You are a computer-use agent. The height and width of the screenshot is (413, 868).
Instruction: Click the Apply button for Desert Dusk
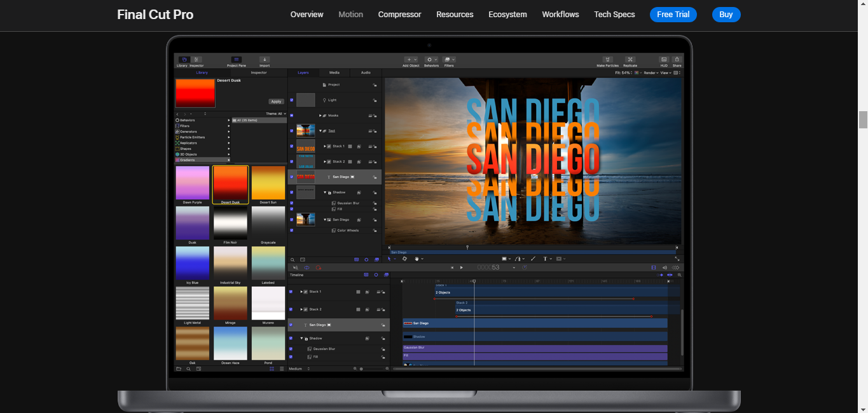(x=276, y=102)
